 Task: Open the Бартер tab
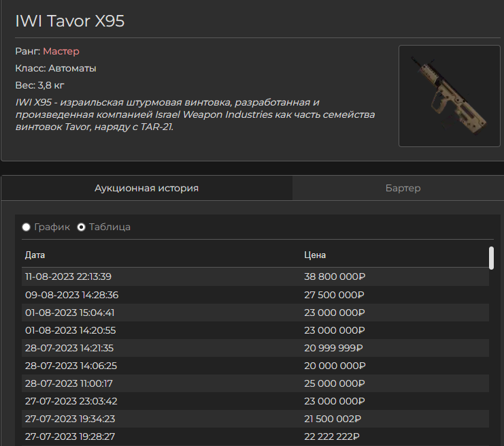403,188
